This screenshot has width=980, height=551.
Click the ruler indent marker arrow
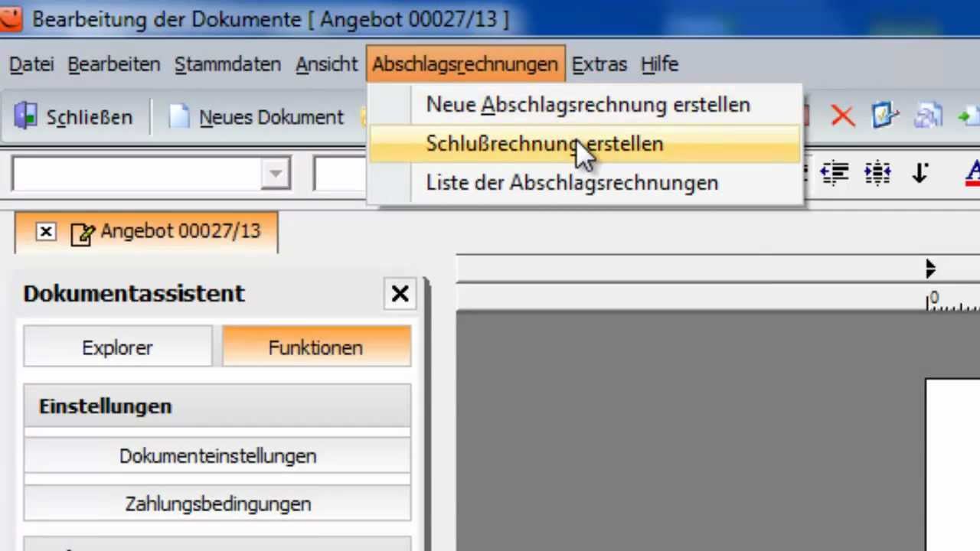tap(930, 269)
